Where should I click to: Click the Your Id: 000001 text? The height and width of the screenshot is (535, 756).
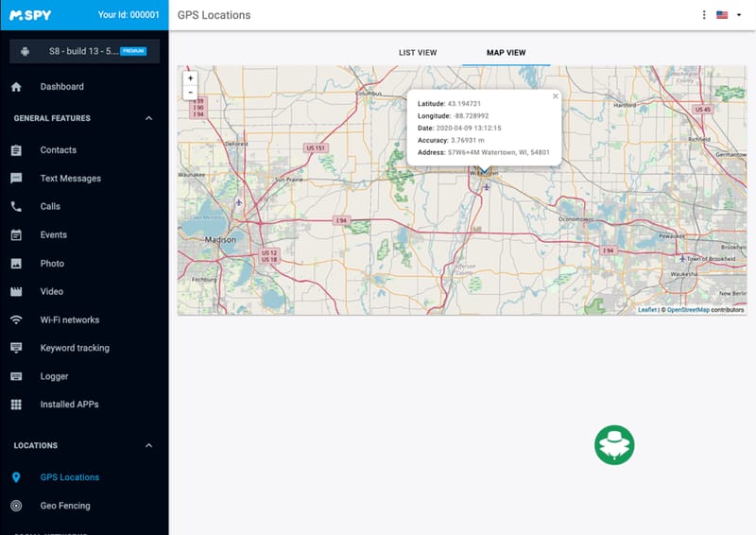point(129,15)
